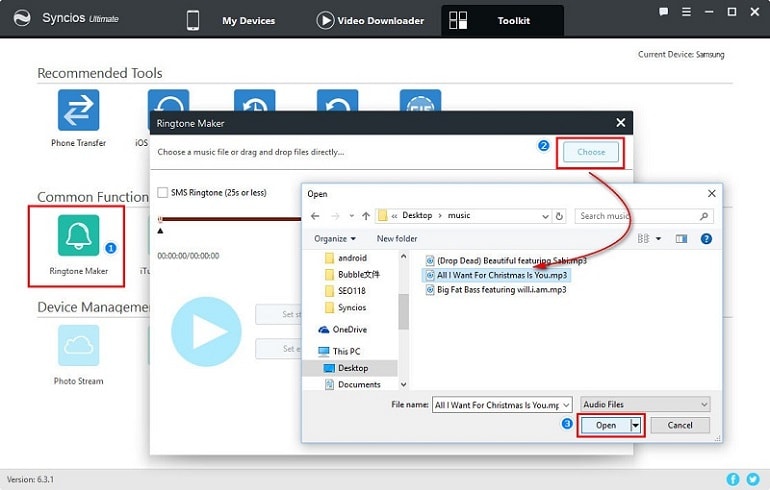Select Desktop in navigation pane
This screenshot has width=770, height=490.
tap(352, 368)
